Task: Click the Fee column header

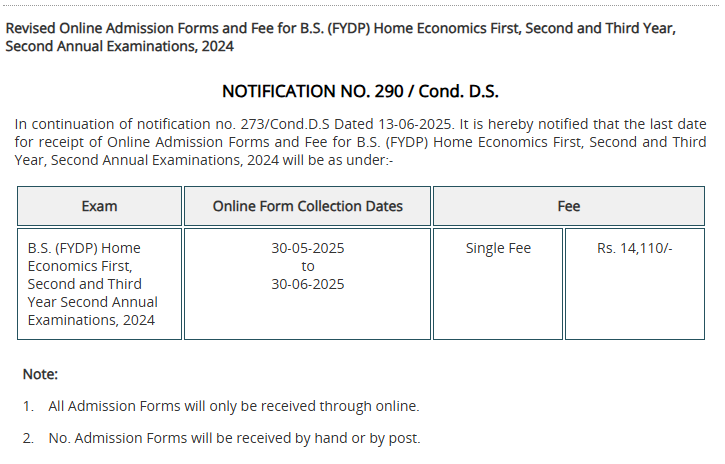Action: tap(569, 206)
